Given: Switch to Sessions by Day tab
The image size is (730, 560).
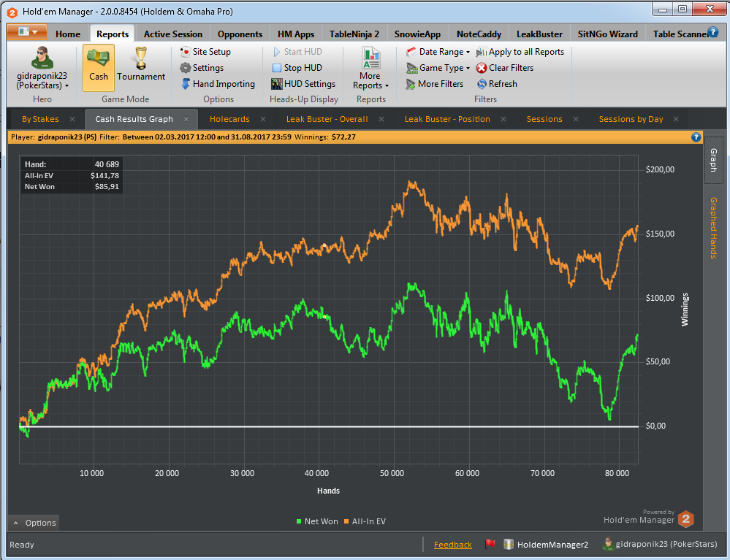Looking at the screenshot, I should click(631, 119).
